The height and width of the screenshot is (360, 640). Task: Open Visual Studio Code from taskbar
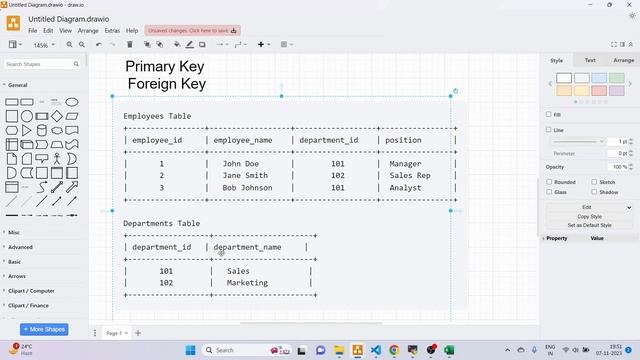click(376, 350)
